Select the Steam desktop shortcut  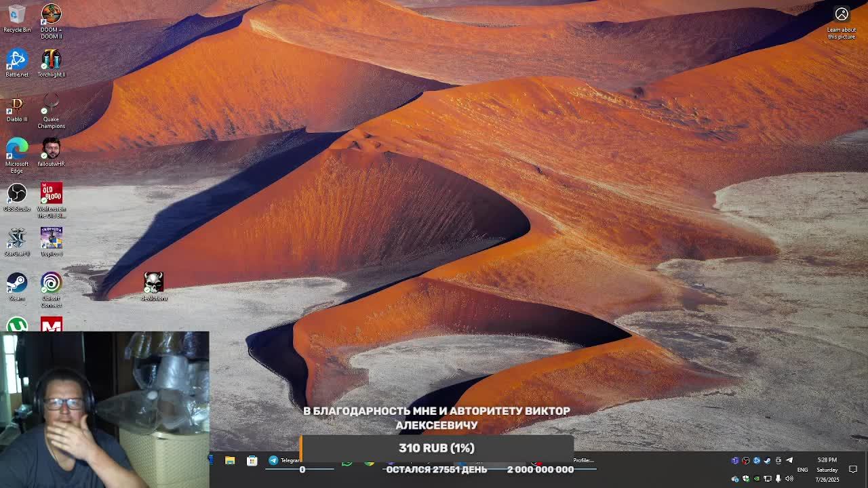coord(17,287)
